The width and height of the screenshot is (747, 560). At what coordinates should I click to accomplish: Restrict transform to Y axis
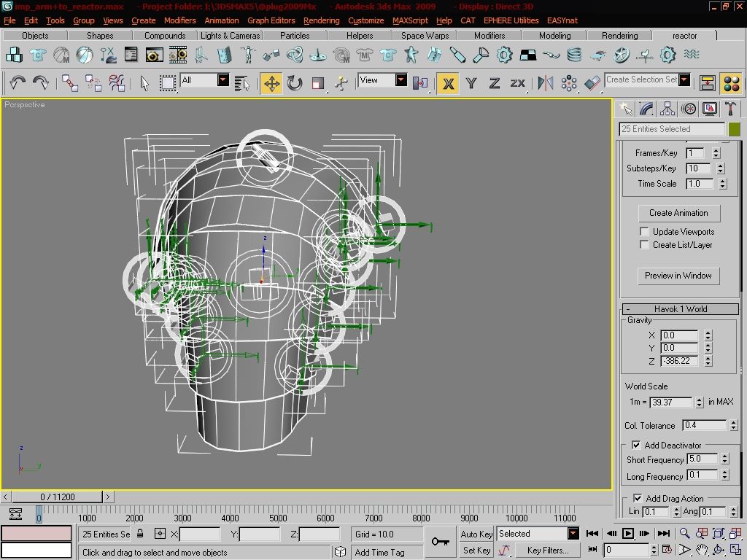[x=471, y=83]
